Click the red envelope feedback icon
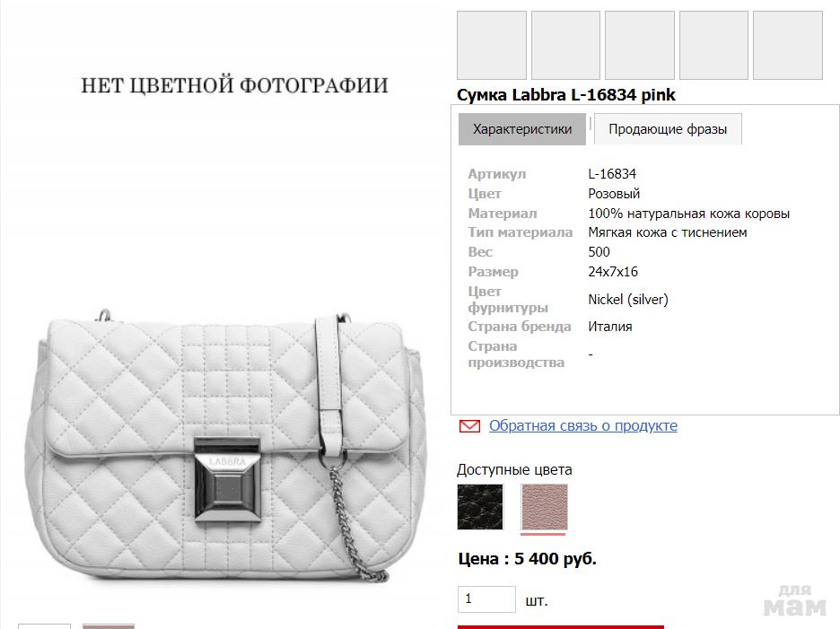 coord(470,426)
